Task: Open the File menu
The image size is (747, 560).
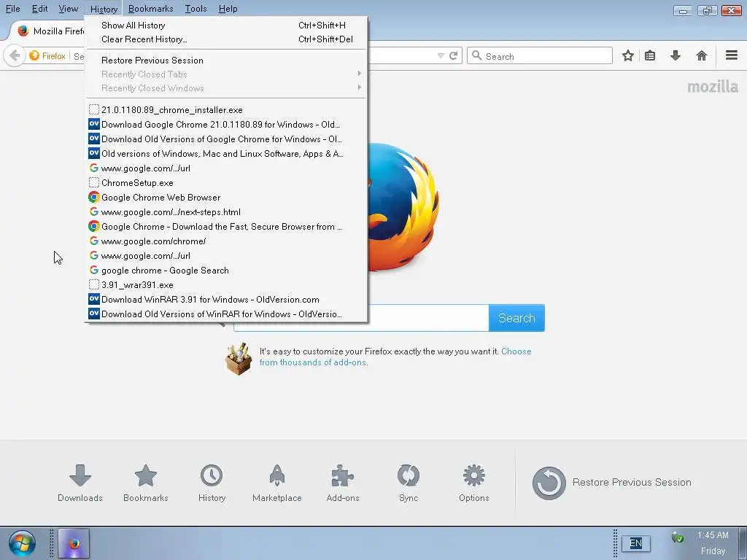Action: click(13, 9)
